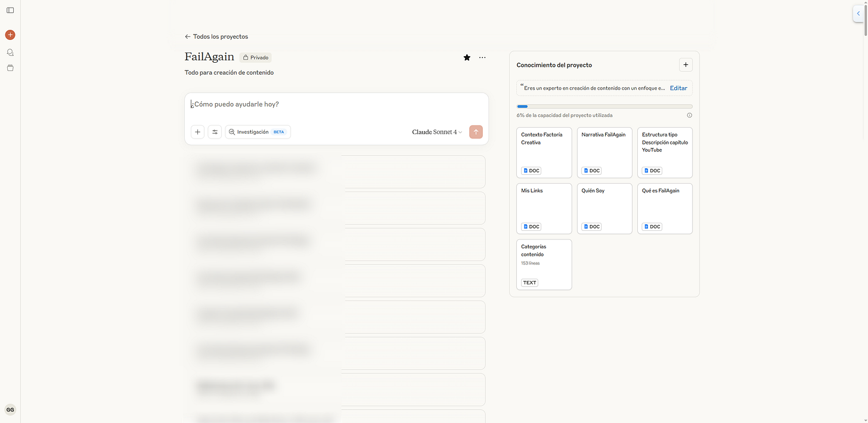Image resolution: width=868 pixels, height=423 pixels.
Task: Open the tools settings sliders icon
Action: (215, 132)
